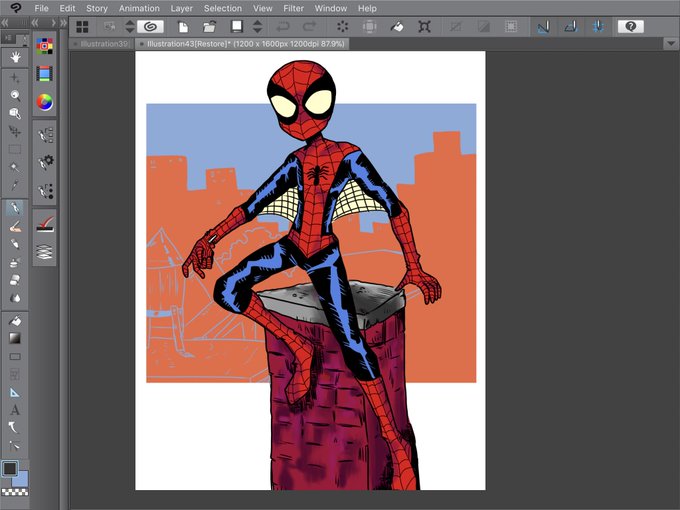Select the Fill bucket tool
This screenshot has height=510, width=680.
[x=15, y=321]
